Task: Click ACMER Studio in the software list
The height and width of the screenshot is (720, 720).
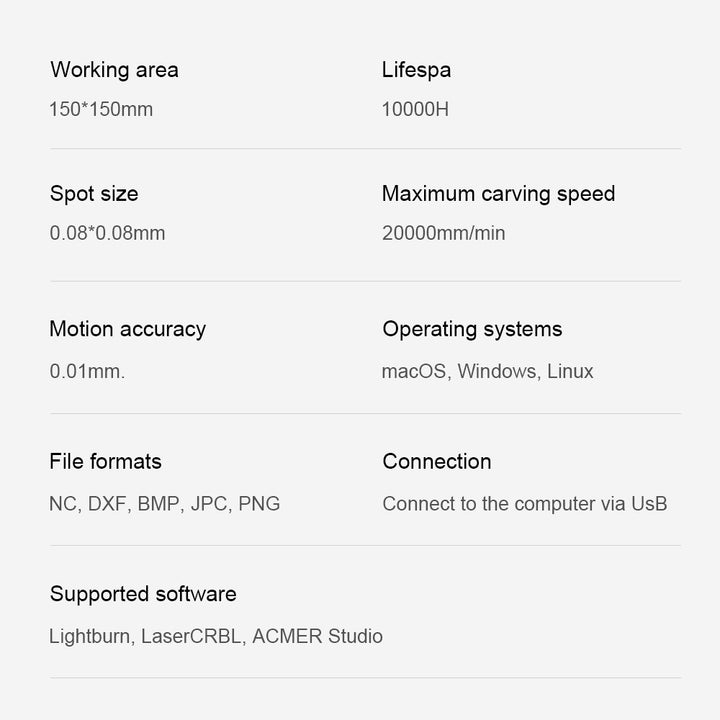Action: [x=317, y=636]
